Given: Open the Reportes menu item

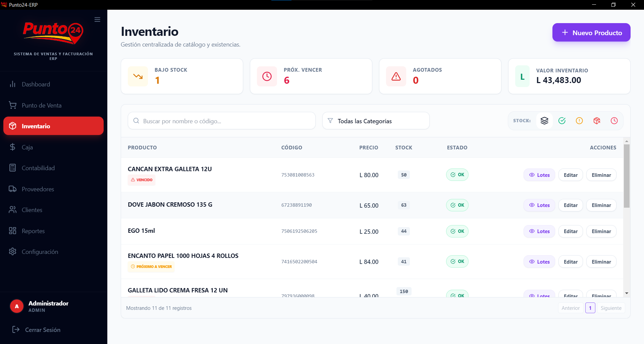Looking at the screenshot, I should pos(33,231).
